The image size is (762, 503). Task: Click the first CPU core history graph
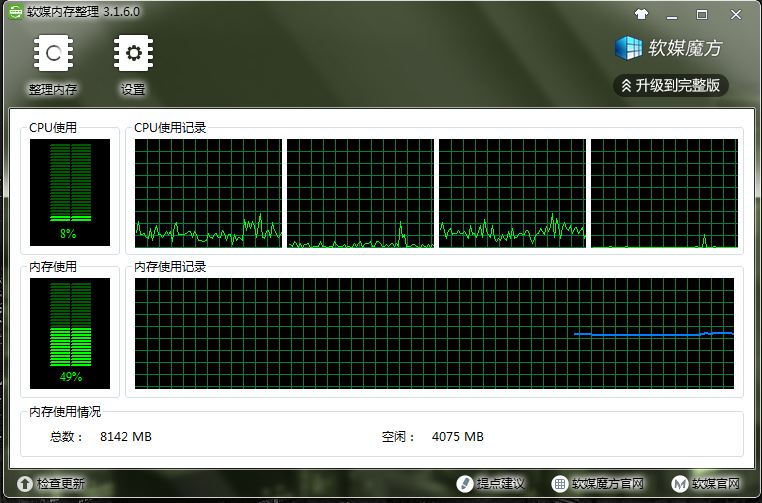(x=208, y=193)
